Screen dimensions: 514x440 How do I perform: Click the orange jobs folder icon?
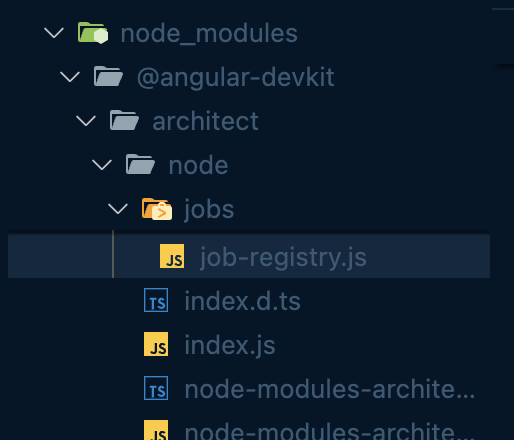tap(157, 209)
